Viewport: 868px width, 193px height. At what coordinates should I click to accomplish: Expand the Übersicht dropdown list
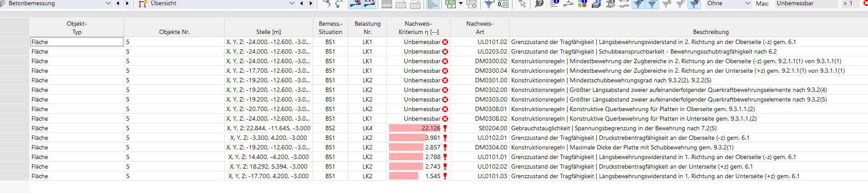[292, 3]
